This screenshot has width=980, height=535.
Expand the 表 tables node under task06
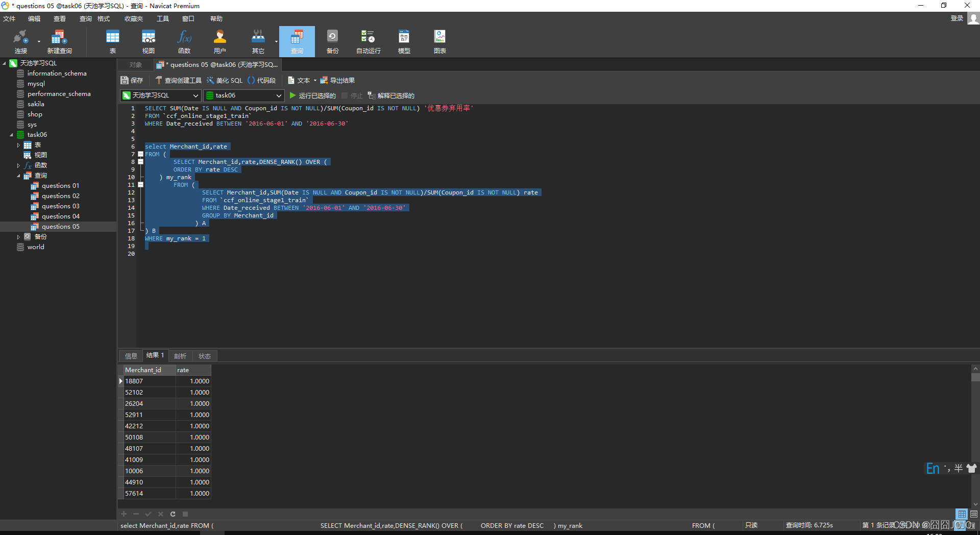(18, 145)
